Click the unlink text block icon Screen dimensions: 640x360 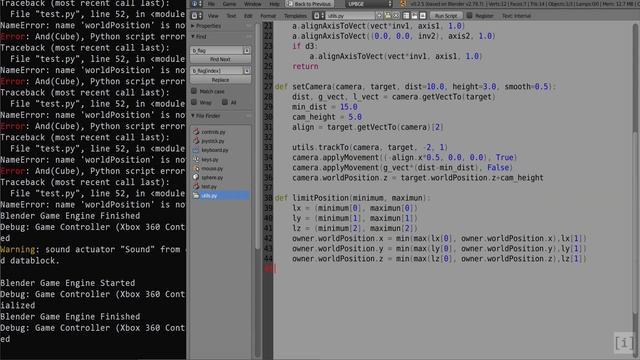tap(396, 16)
